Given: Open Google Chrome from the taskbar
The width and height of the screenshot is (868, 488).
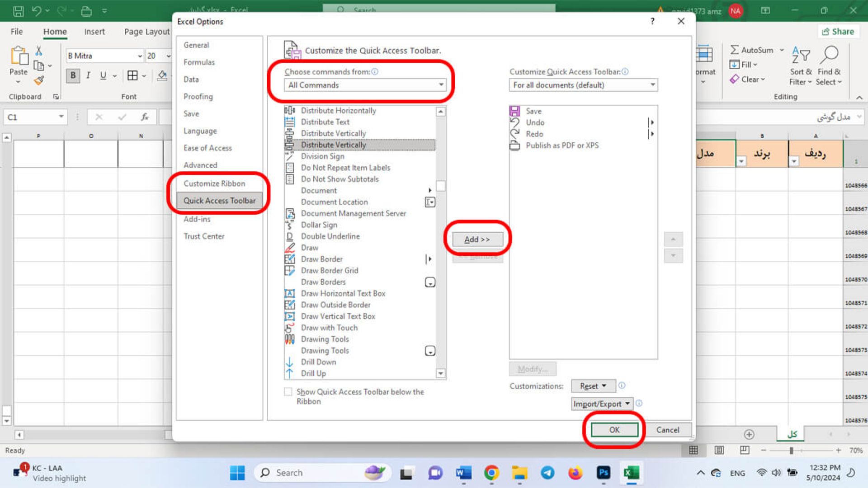Looking at the screenshot, I should (x=491, y=473).
